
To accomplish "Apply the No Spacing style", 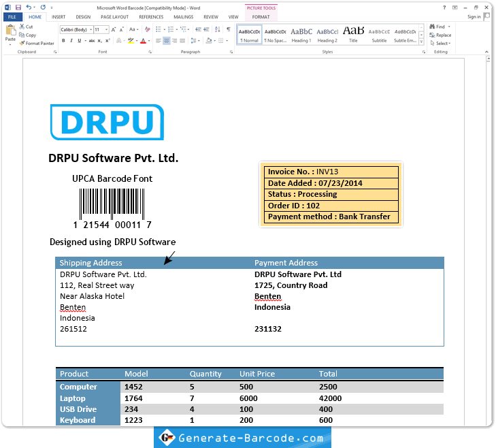I will [276, 35].
